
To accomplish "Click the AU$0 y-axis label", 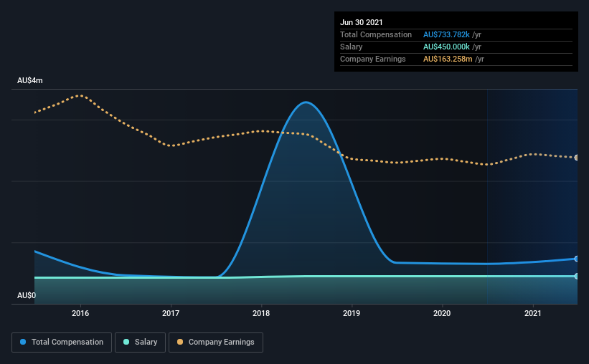I will [27, 296].
